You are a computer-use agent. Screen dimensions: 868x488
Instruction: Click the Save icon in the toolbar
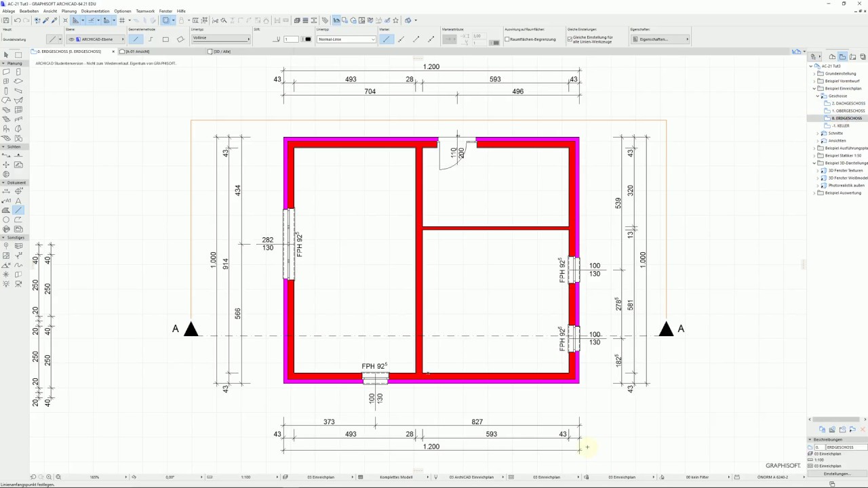(6, 20)
